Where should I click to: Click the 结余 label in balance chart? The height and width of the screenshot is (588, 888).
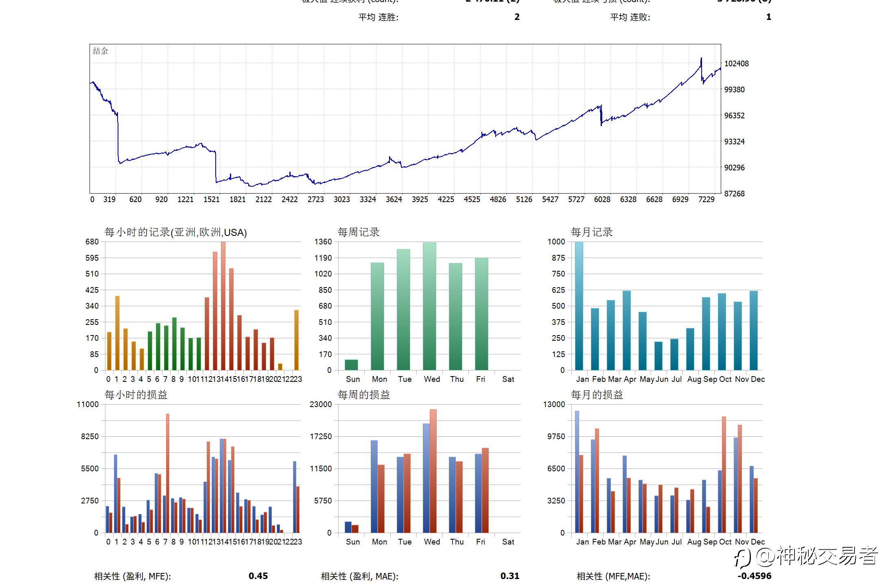101,51
